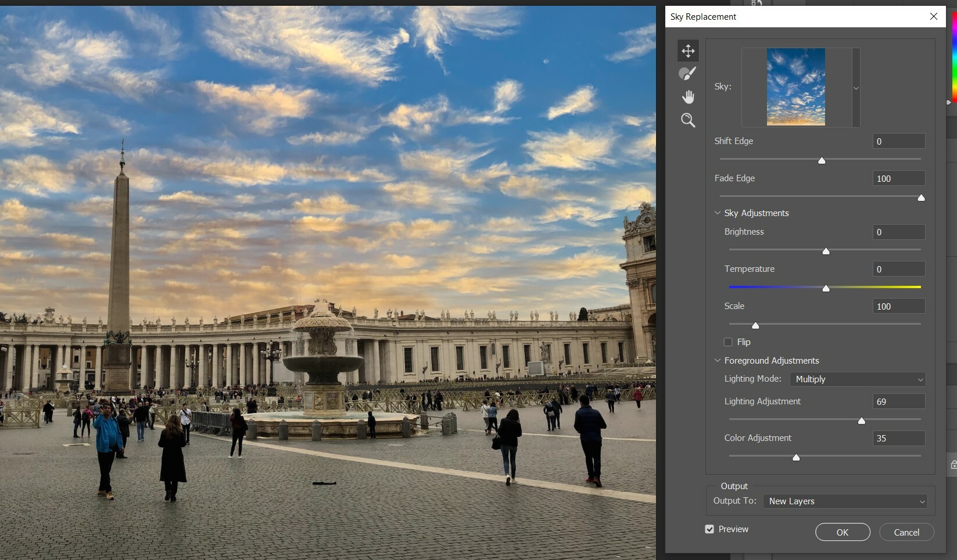Click the Color Adjustment value field
Screen dimensions: 957x560
(898, 438)
